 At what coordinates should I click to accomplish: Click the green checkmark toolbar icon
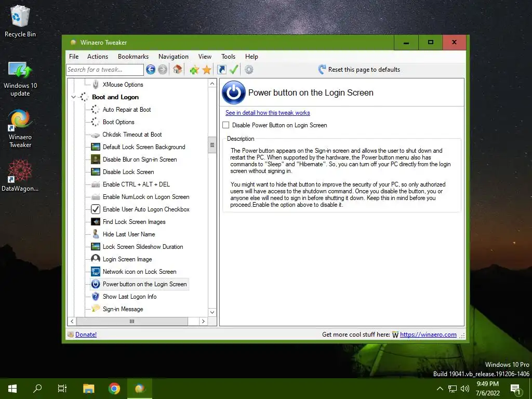pyautogui.click(x=234, y=70)
